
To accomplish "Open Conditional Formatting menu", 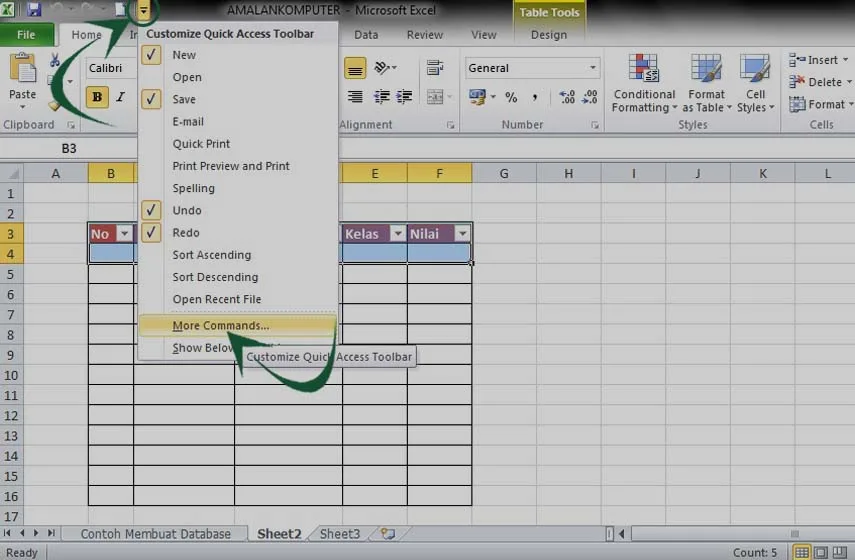I will (x=643, y=83).
